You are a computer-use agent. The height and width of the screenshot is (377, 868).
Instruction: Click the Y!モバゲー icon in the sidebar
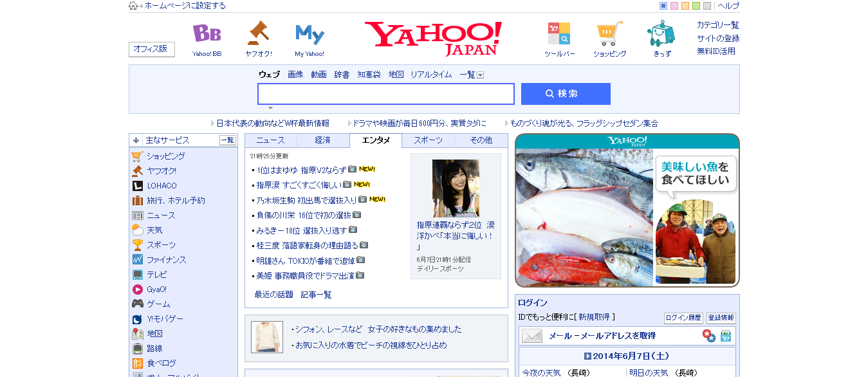point(137,319)
